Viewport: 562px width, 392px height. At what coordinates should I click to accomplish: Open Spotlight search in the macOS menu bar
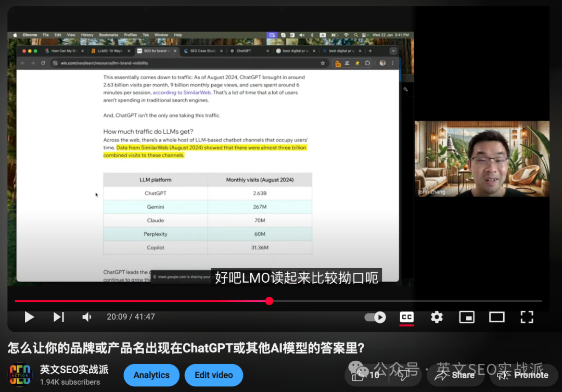[356, 35]
